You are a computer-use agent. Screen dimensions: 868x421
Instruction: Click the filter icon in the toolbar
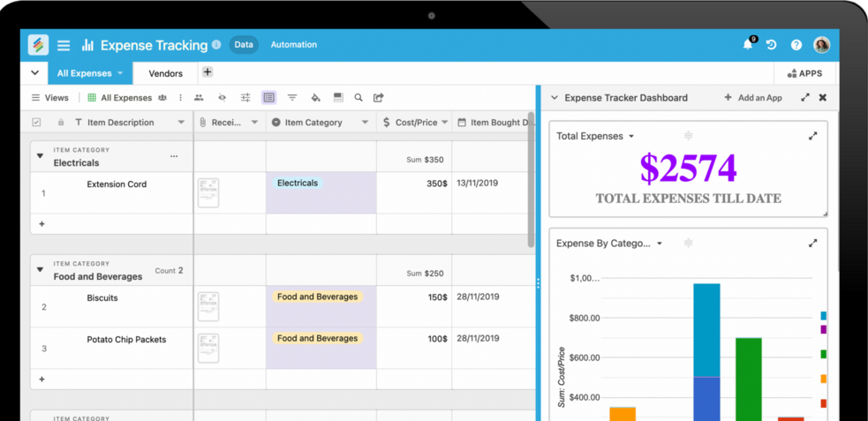[292, 98]
